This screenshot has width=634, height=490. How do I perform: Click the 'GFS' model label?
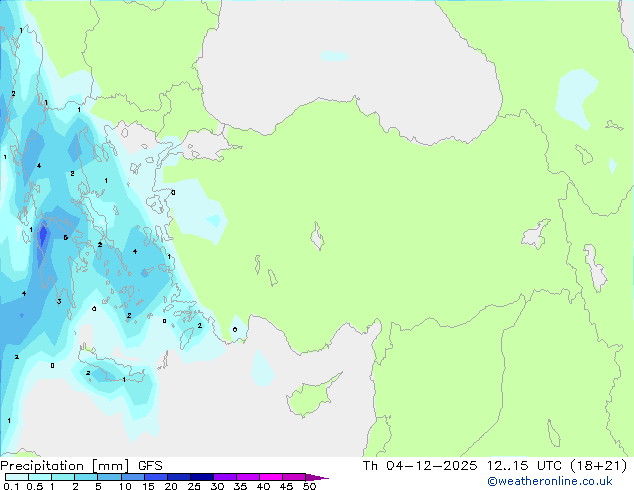(150, 466)
